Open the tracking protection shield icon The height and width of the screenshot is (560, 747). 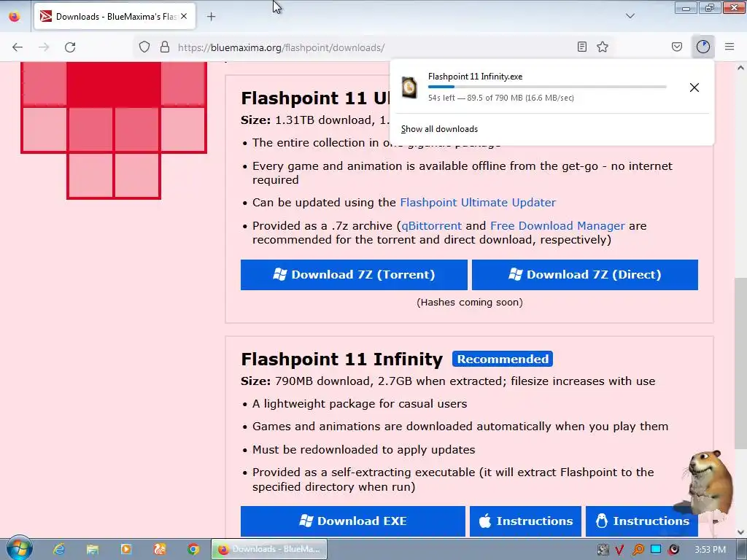(x=144, y=47)
